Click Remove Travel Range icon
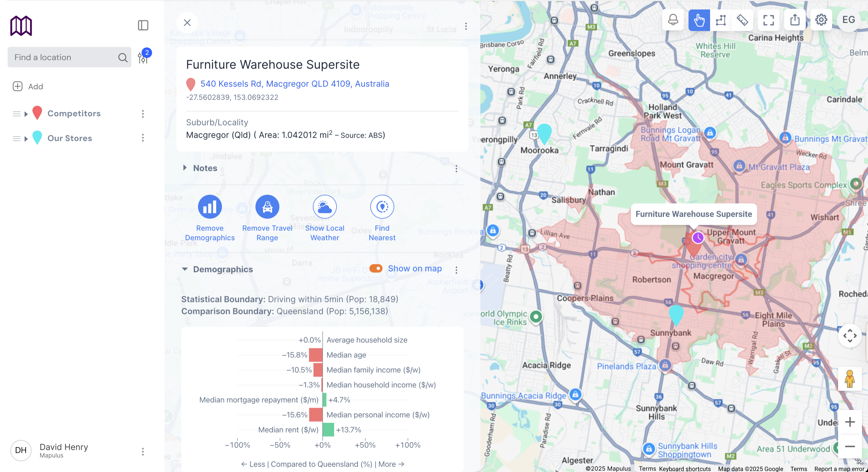Screen dimensions: 868x472 click(x=267, y=207)
